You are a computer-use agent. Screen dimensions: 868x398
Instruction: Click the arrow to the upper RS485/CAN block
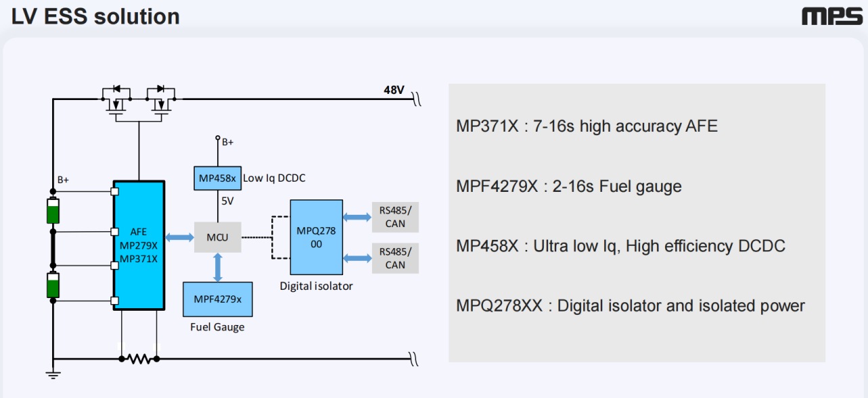coord(357,217)
